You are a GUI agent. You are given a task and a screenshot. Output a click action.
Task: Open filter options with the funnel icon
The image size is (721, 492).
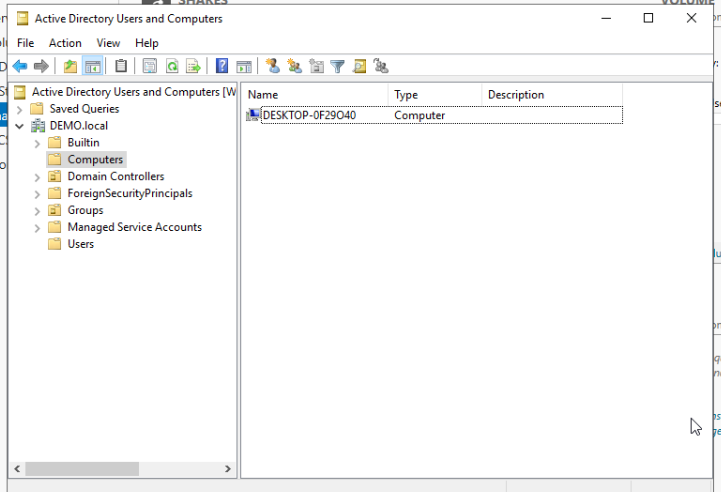coord(338,67)
